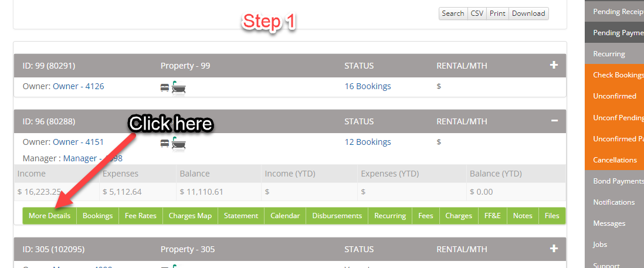
Task: Select Pending Receipts in sidebar
Action: pyautogui.click(x=615, y=12)
